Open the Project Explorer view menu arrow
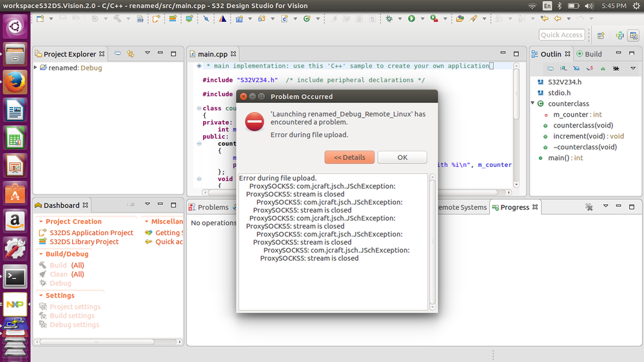This screenshot has width=644, height=362. [x=148, y=53]
